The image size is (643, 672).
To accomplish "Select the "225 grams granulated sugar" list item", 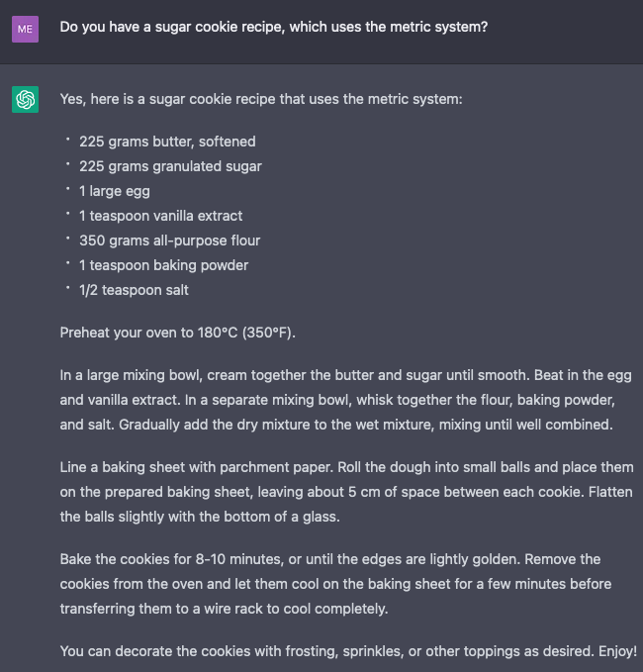I will [x=170, y=166].
